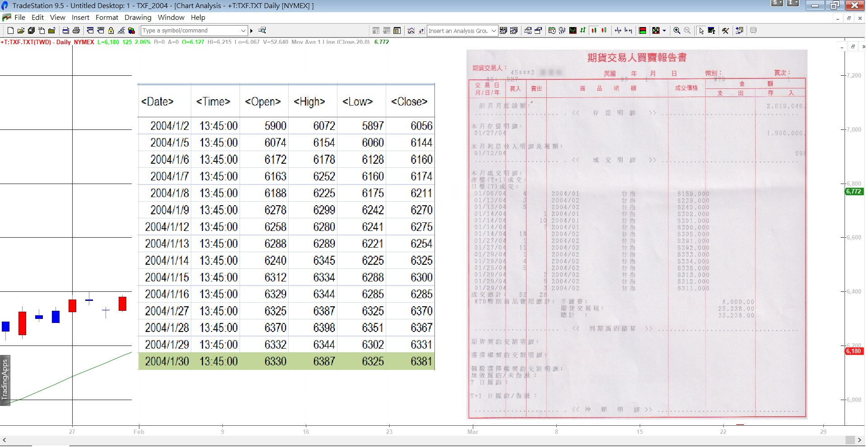The width and height of the screenshot is (868, 447).
Task: Open the Format menu
Action: (106, 18)
